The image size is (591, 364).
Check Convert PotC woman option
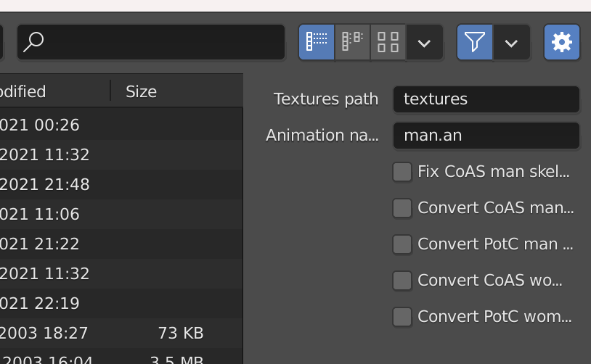click(402, 317)
